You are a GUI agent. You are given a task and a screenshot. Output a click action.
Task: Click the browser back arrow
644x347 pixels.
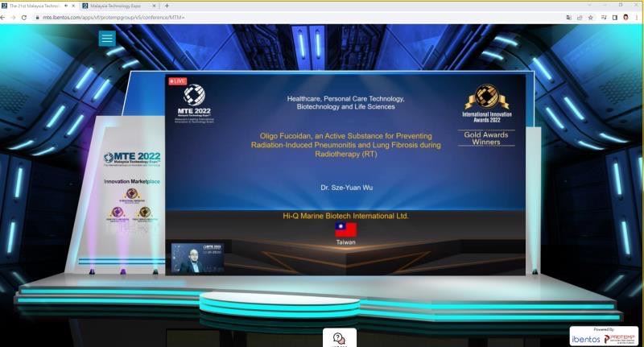[x=5, y=17]
